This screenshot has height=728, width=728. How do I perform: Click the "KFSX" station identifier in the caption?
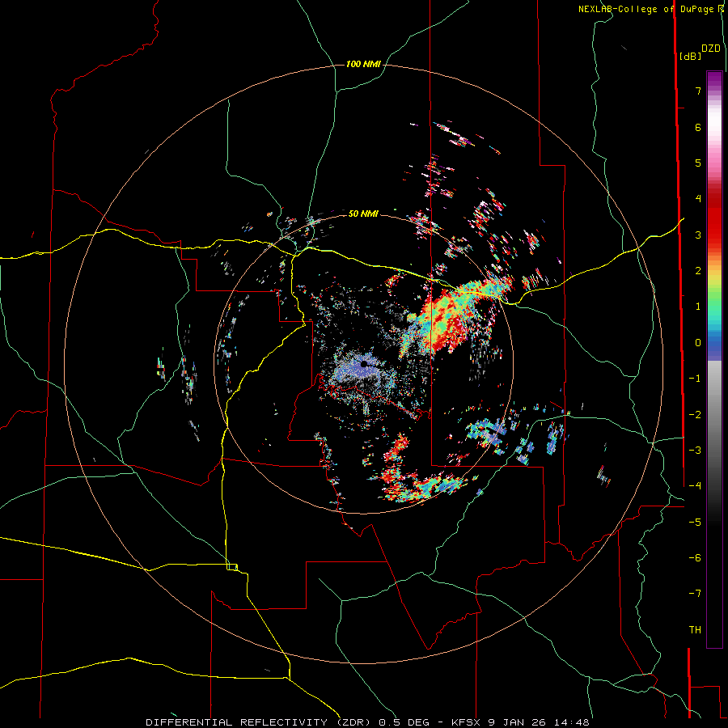(466, 722)
